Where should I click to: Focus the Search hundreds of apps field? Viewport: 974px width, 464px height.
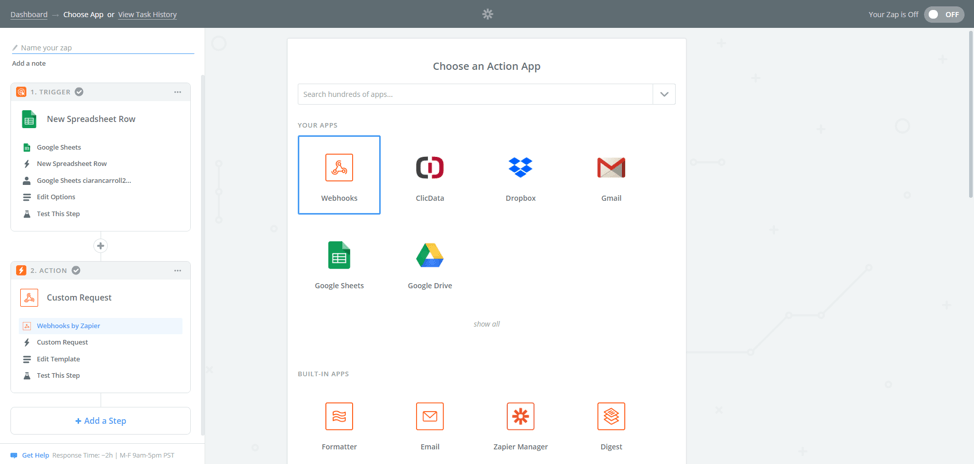475,94
